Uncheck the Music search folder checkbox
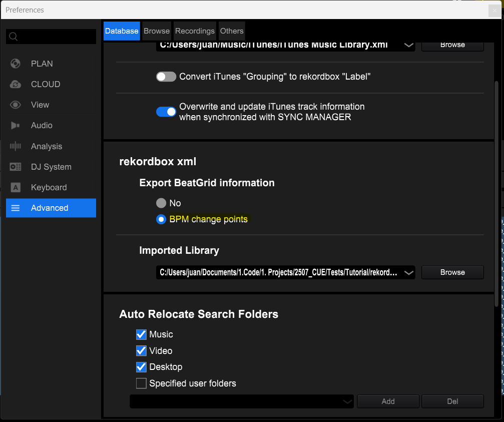504x422 pixels. (x=141, y=334)
